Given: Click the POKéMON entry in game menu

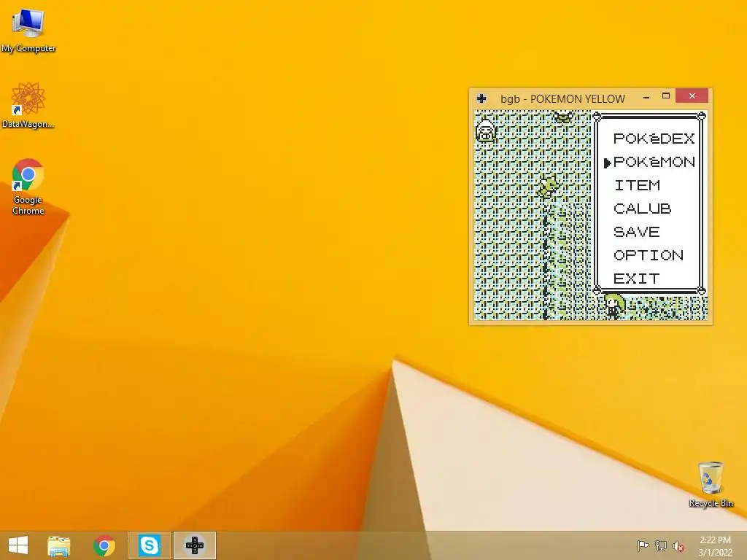Looking at the screenshot, I should (x=654, y=162).
